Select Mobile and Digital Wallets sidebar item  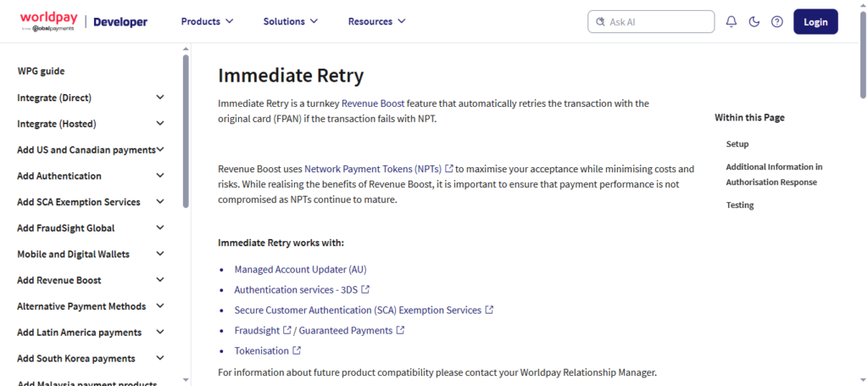tap(73, 255)
